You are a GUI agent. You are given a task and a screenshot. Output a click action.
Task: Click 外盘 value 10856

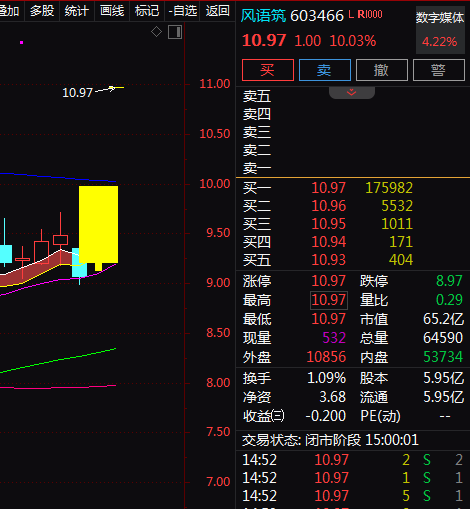(x=326, y=357)
